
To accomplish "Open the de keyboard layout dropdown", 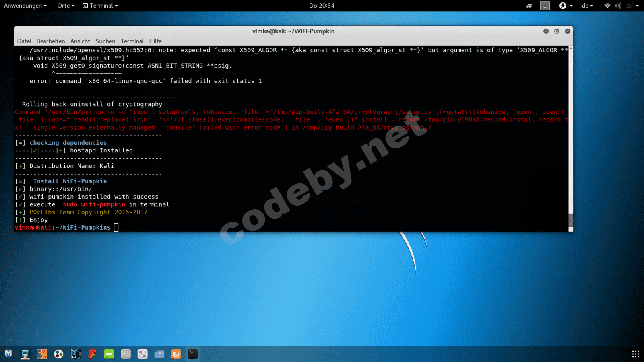I will click(x=587, y=6).
